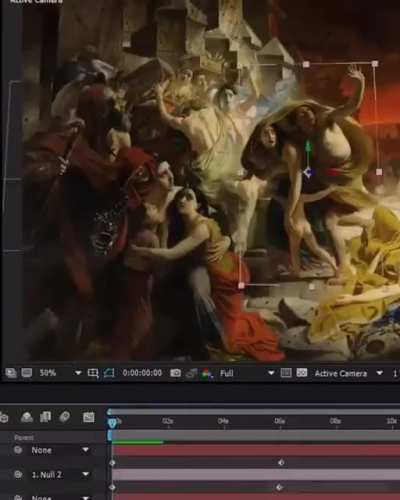This screenshot has width=400, height=500.
Task: Open the first None parent dropdown
Action: [60, 450]
